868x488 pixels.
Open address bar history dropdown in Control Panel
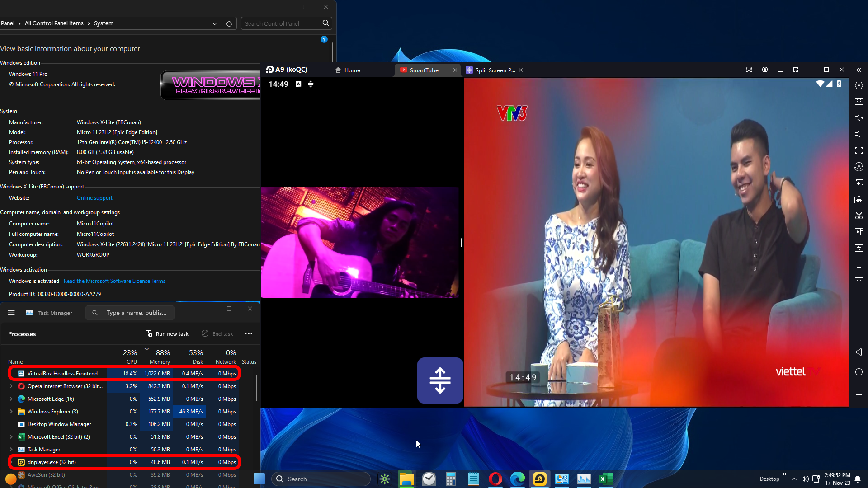pos(215,23)
